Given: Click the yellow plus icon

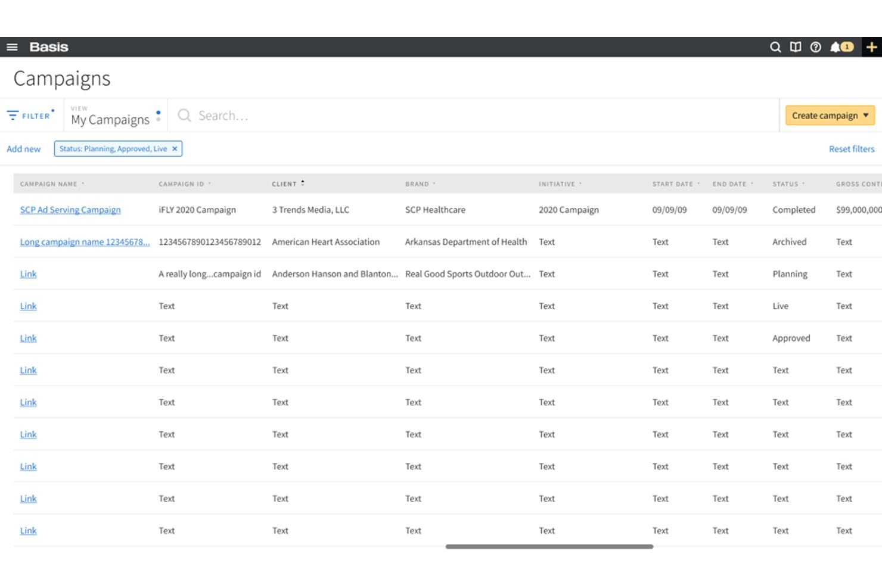Looking at the screenshot, I should 871,47.
